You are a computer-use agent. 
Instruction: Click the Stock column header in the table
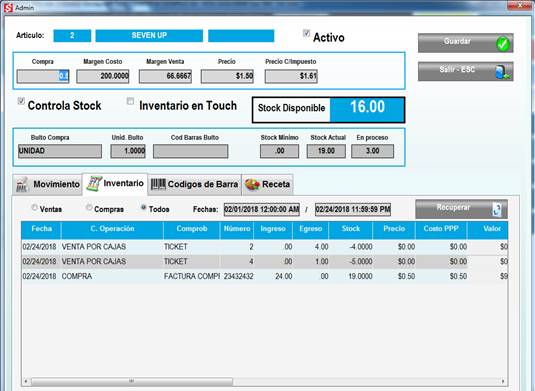pyautogui.click(x=351, y=230)
